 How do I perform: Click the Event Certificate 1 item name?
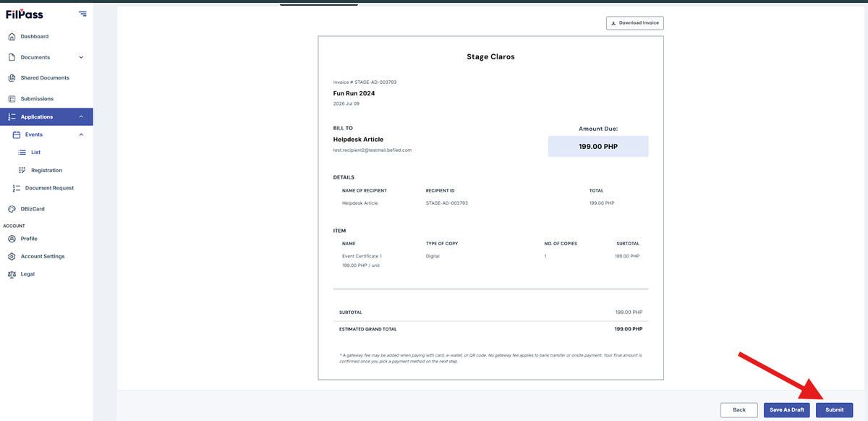click(x=362, y=256)
